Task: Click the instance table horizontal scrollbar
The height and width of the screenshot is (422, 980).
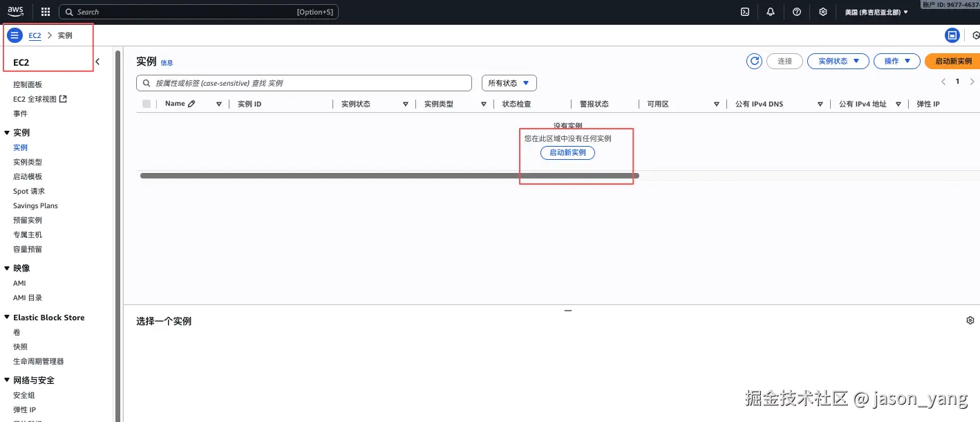Action: [x=389, y=176]
